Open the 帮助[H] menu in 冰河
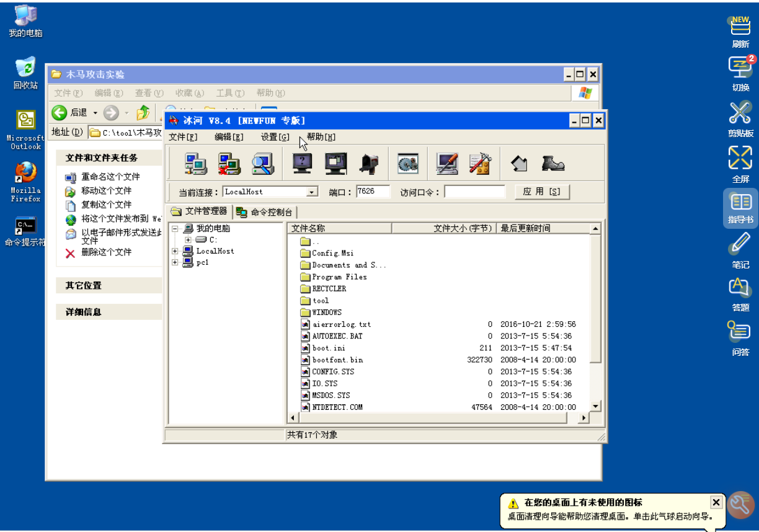 coord(321,137)
